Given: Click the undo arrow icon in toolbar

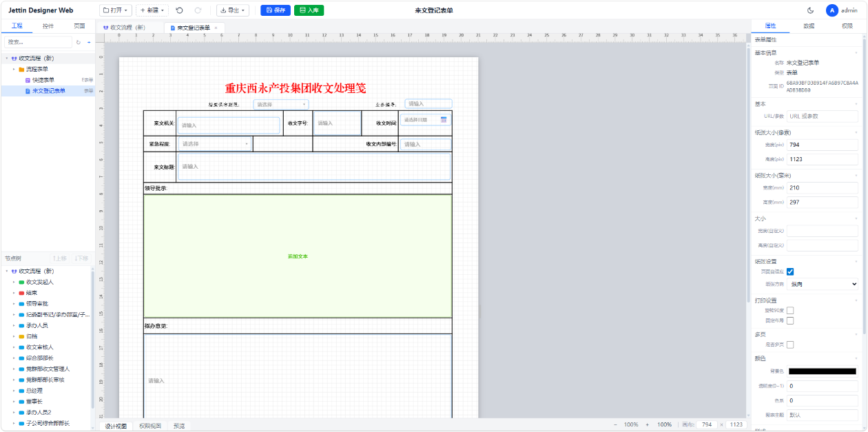Looking at the screenshot, I should click(x=180, y=10).
